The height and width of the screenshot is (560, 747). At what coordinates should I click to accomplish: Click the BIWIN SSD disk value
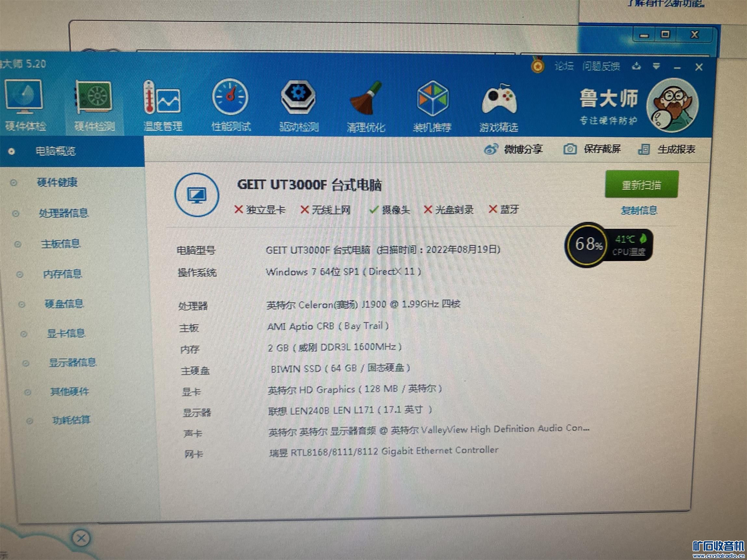[x=340, y=368]
